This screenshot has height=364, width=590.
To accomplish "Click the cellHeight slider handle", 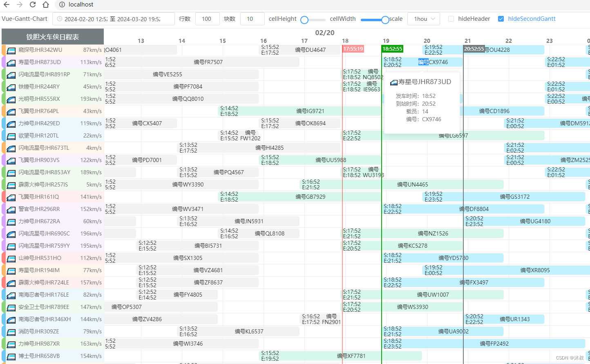I will click(x=304, y=20).
